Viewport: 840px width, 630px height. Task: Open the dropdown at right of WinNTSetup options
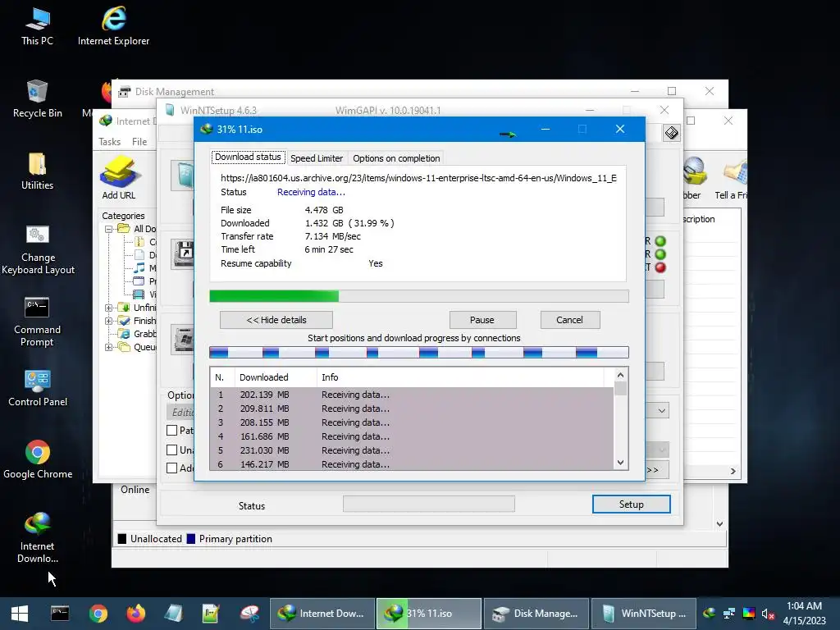click(662, 411)
